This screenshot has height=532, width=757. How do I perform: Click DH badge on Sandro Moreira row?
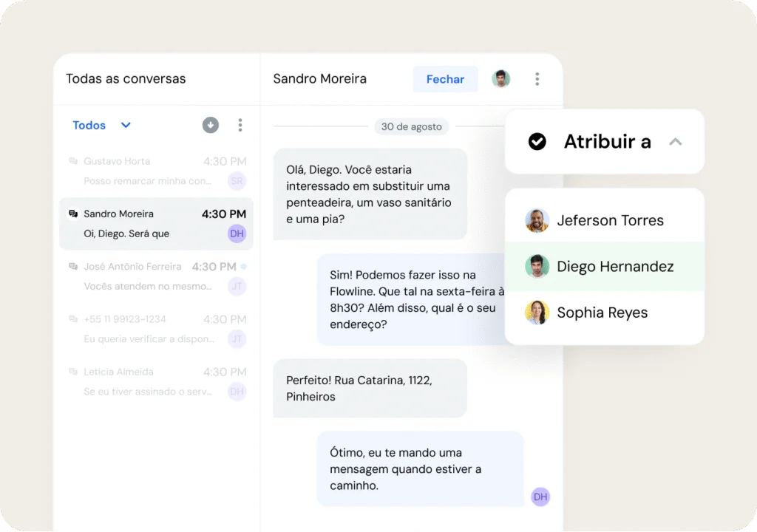[x=237, y=233]
